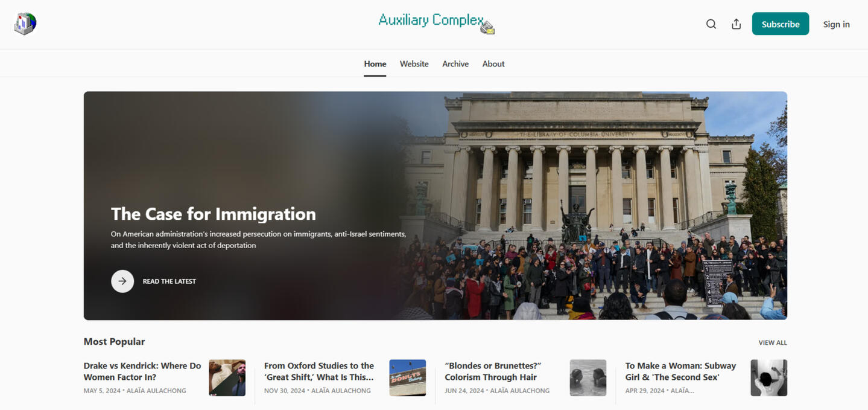Click the publication logo icon at top left
Screen dimensions: 868x410
point(25,24)
